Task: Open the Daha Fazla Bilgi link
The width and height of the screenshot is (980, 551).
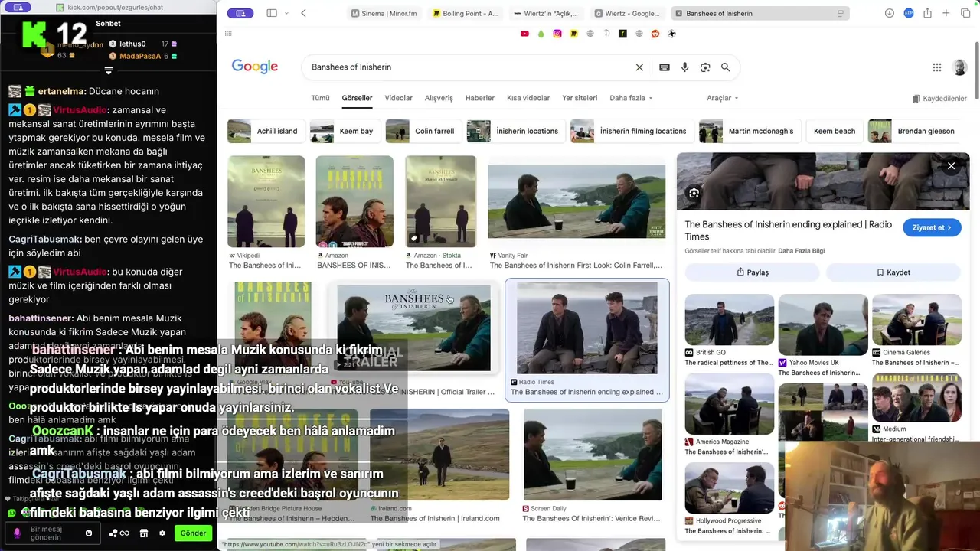Action: coord(801,251)
